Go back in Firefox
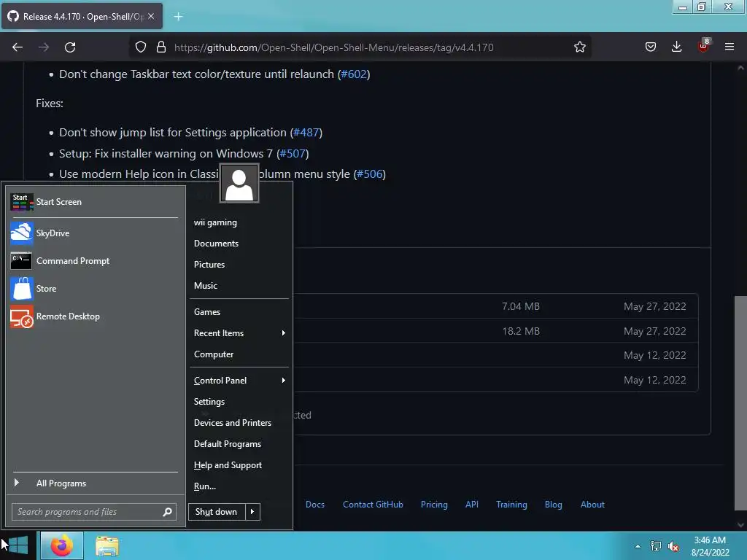Image resolution: width=747 pixels, height=560 pixels. [x=18, y=47]
